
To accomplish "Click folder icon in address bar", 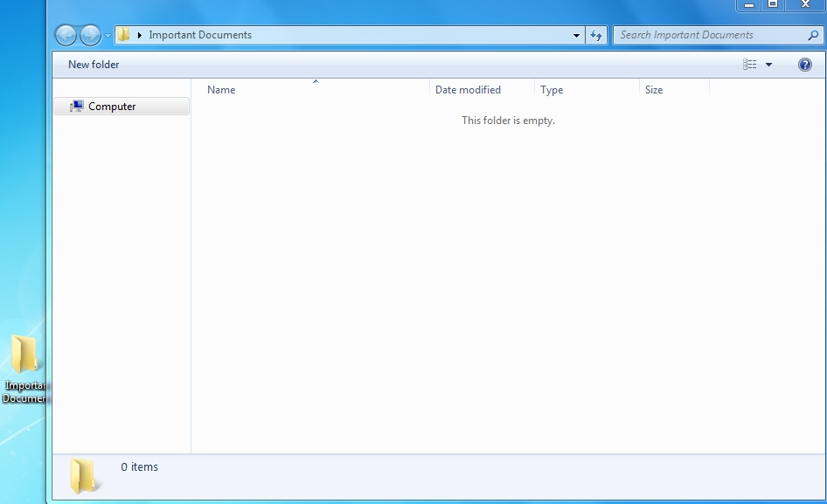I will click(123, 35).
